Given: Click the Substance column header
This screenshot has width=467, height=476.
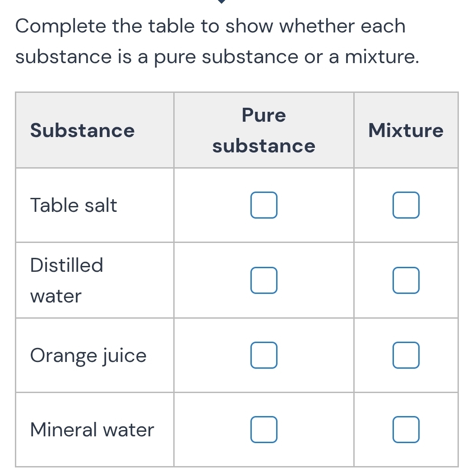Looking at the screenshot, I should point(82,130).
